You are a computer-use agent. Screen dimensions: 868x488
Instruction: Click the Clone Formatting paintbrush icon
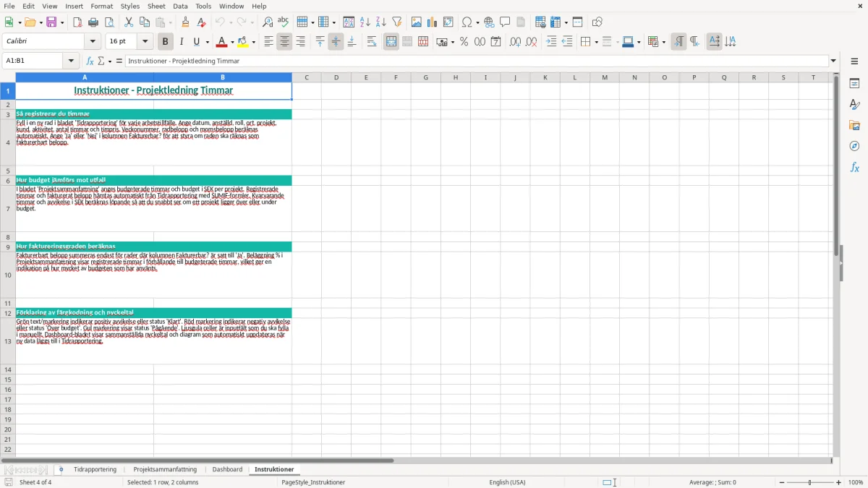tap(185, 22)
